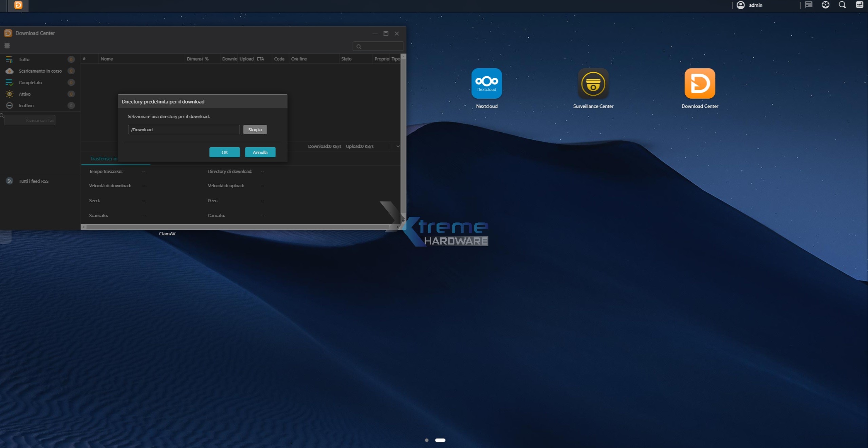
Task: Confirm the directory with OK
Action: click(x=224, y=152)
